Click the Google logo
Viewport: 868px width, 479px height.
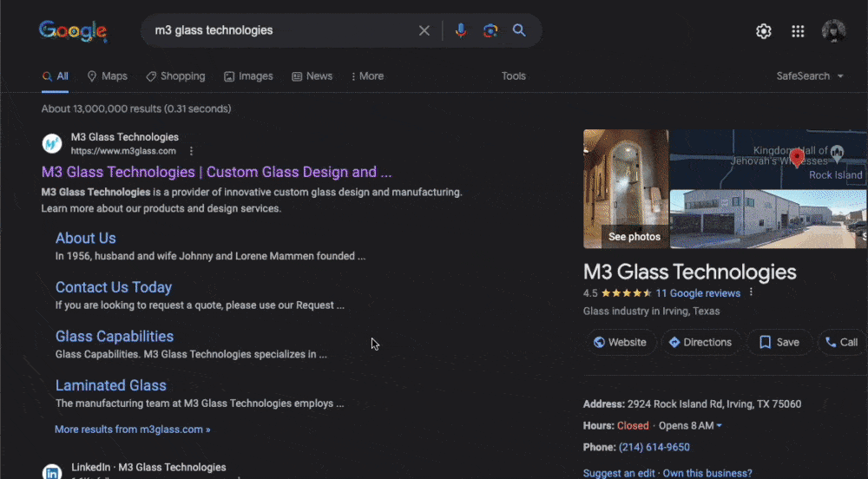pyautogui.click(x=73, y=31)
